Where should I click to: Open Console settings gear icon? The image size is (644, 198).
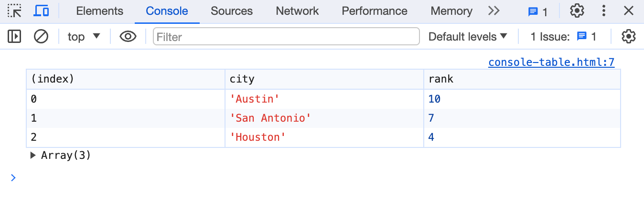pos(629,36)
